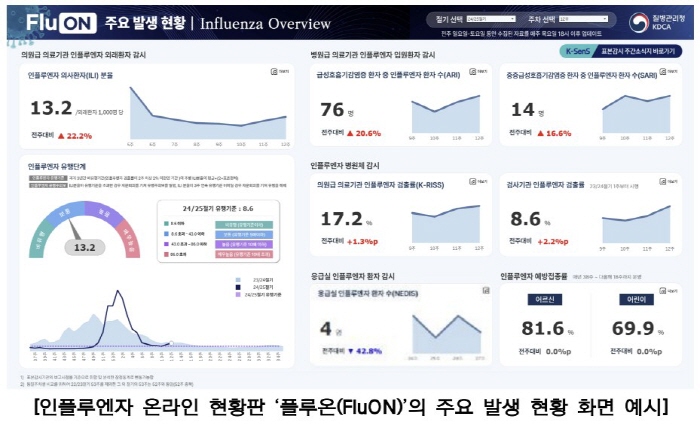Click the 응급실 인플루엔자 환자 감시 heading

point(353,276)
